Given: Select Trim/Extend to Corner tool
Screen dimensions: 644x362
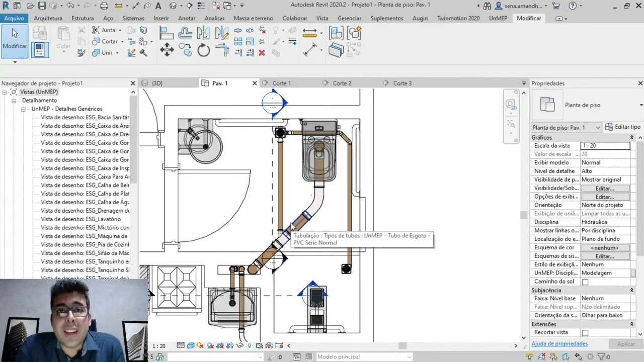Looking at the screenshot, I should (x=221, y=50).
